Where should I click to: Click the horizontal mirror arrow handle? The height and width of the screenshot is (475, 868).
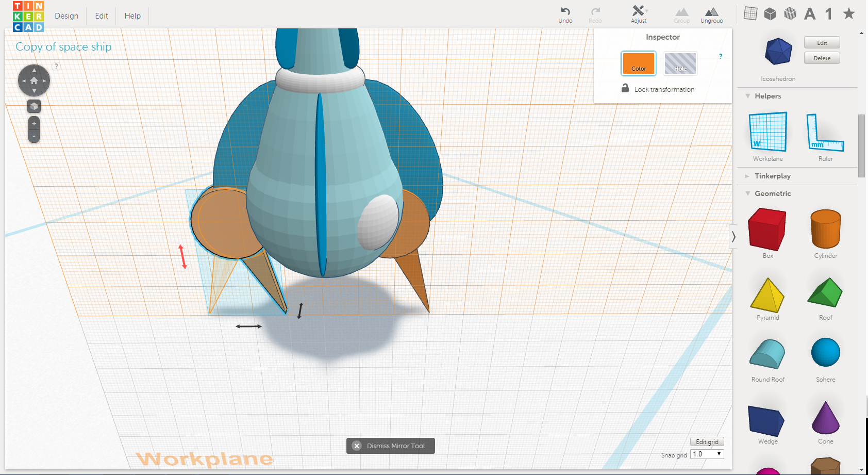pyautogui.click(x=249, y=326)
